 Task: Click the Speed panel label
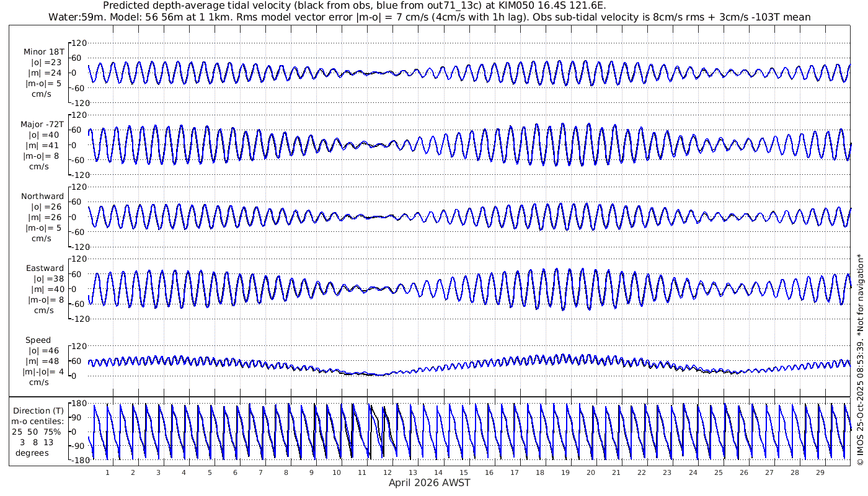tap(38, 340)
